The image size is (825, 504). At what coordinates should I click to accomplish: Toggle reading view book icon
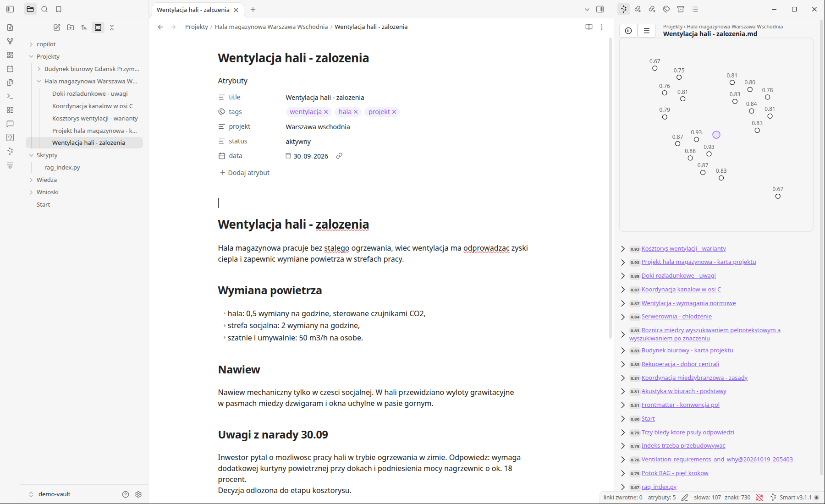point(589,27)
